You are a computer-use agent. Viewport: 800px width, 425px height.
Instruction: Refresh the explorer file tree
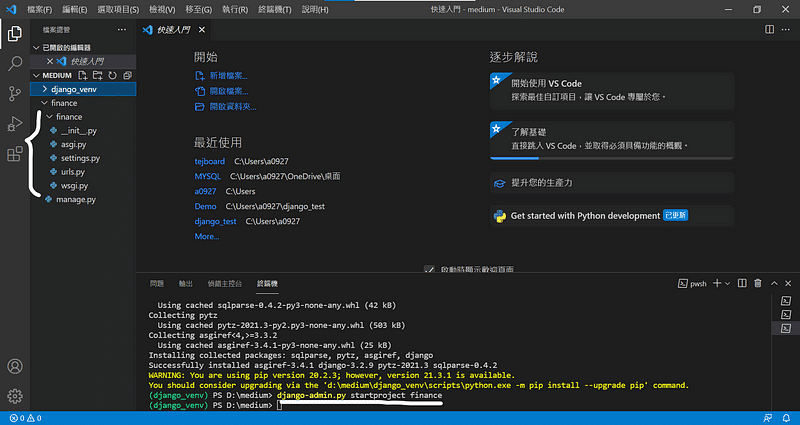pyautogui.click(x=112, y=75)
